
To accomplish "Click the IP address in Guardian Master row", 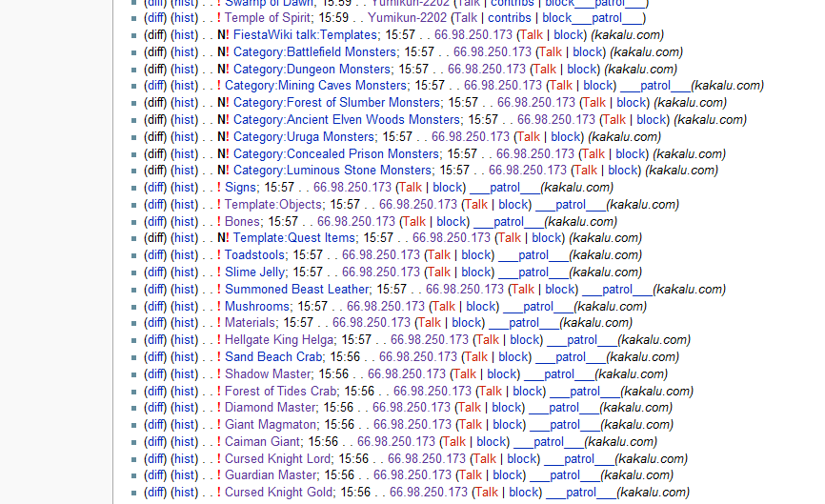I will [412, 475].
